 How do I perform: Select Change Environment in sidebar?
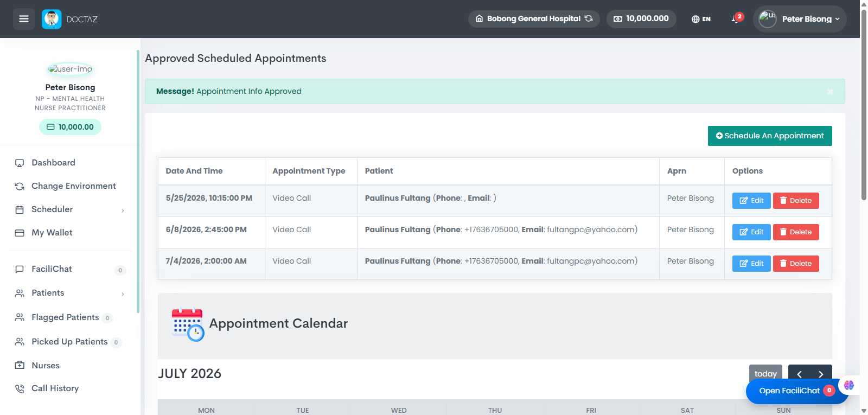tap(73, 186)
